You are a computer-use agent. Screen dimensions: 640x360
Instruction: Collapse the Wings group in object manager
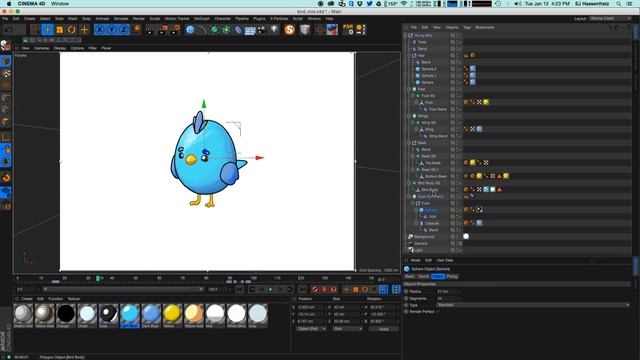click(x=409, y=116)
